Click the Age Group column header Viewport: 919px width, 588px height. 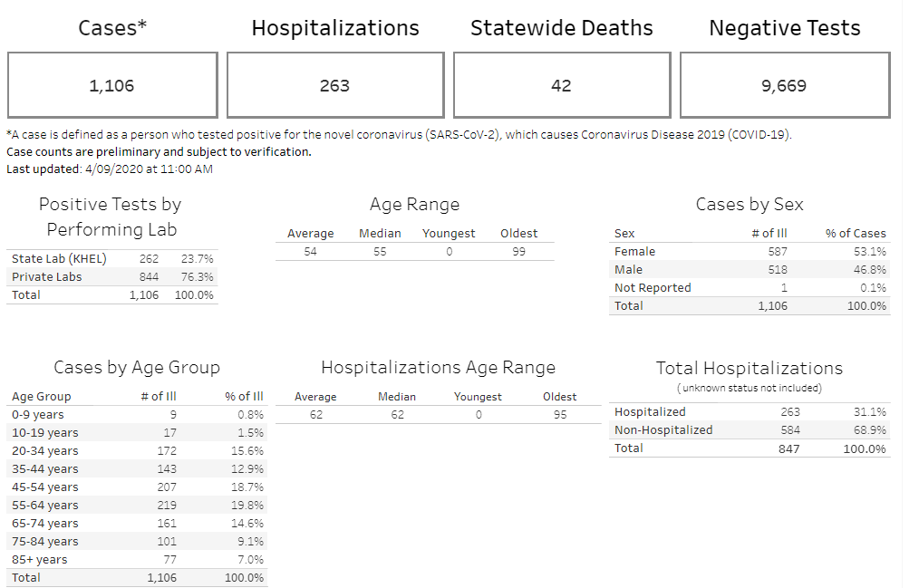click(41, 396)
